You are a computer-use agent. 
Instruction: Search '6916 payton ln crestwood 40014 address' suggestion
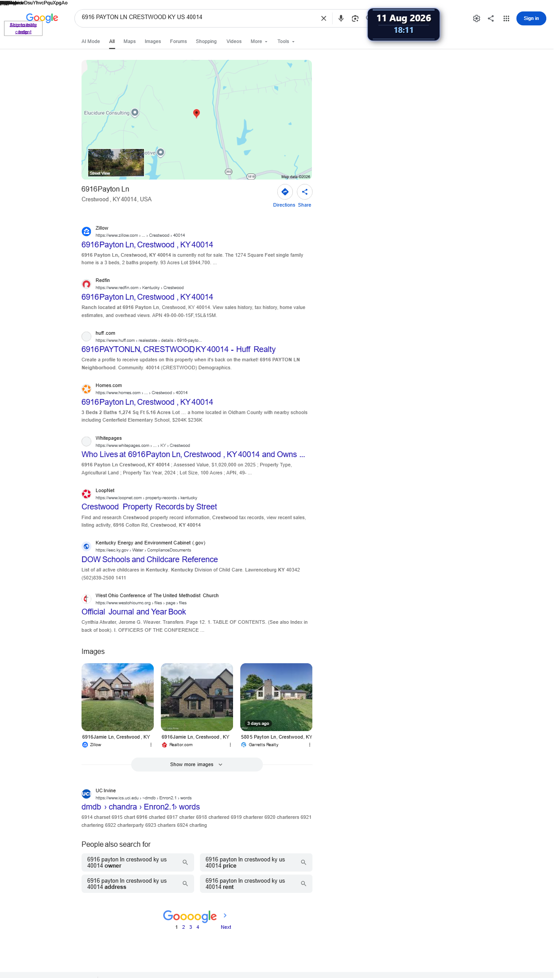pyautogui.click(x=138, y=884)
